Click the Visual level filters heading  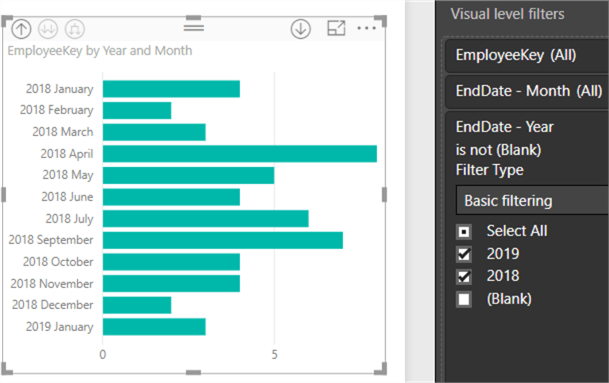tap(507, 14)
